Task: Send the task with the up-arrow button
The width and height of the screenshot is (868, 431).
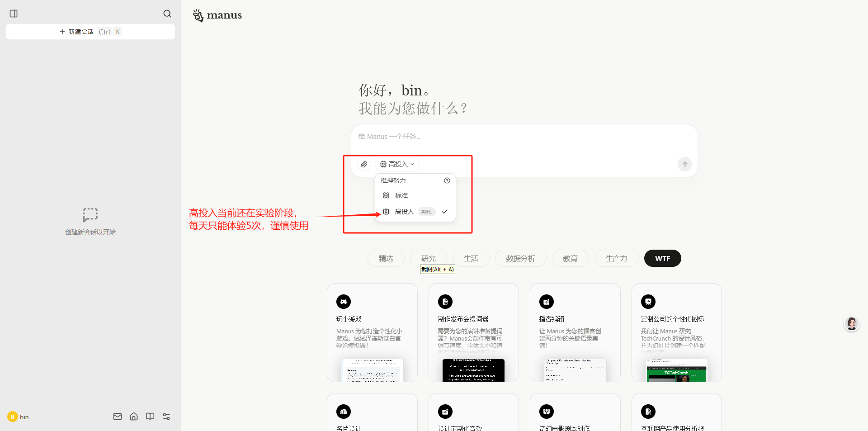Action: 685,164
